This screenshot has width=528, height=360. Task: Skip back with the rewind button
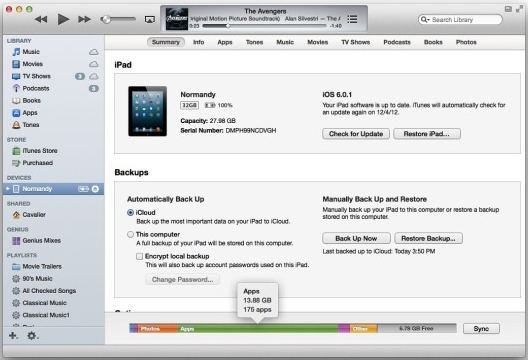coord(41,20)
